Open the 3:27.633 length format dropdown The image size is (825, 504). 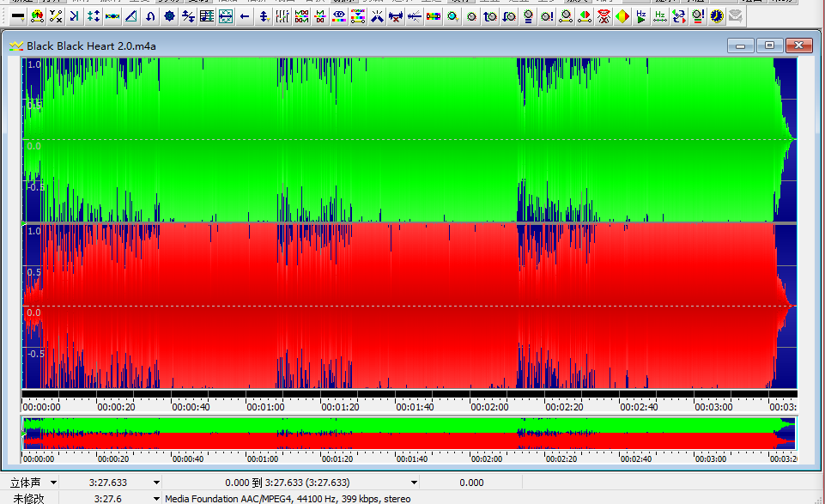coord(156,483)
